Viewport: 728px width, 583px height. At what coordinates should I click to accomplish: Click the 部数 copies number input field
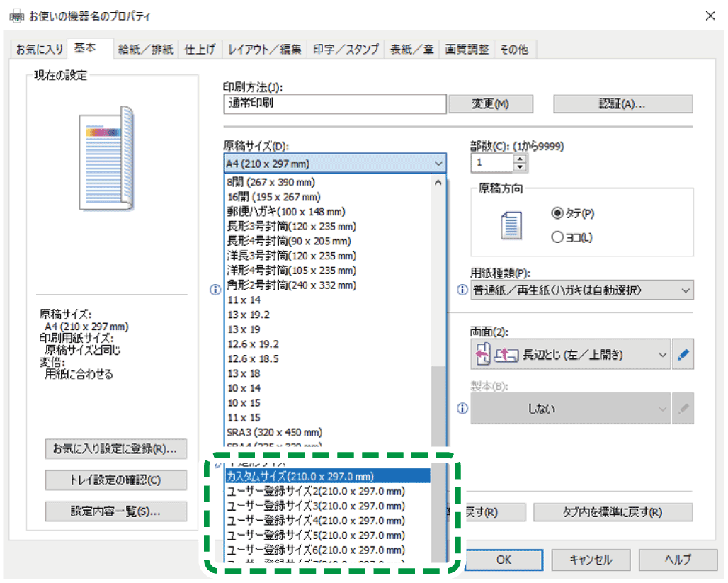491,163
